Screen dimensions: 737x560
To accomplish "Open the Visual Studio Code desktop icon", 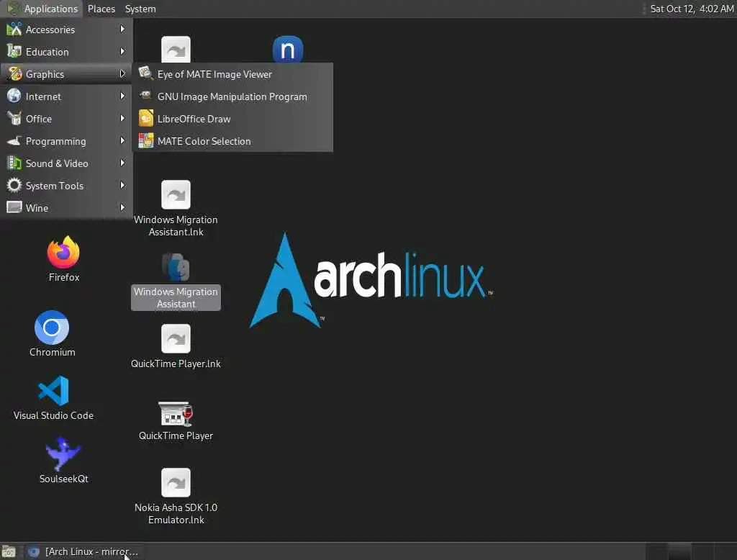I will (x=53, y=390).
